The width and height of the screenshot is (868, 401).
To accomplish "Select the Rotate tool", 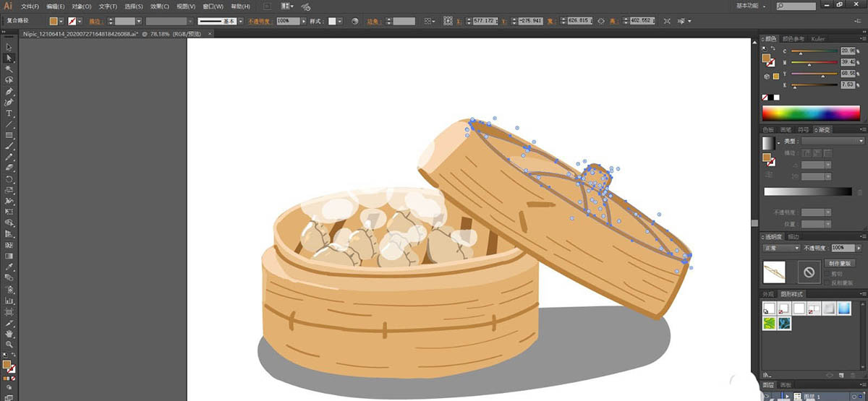I will click(9, 178).
